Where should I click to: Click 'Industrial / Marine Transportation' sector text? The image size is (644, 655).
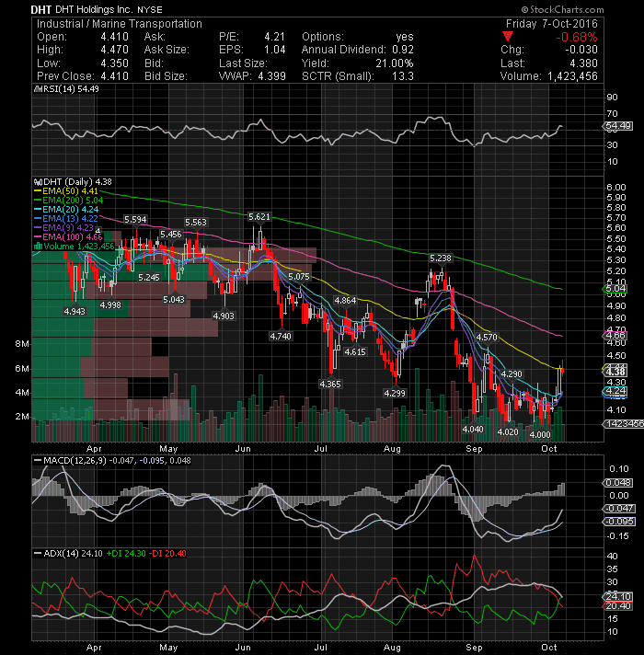[x=120, y=24]
